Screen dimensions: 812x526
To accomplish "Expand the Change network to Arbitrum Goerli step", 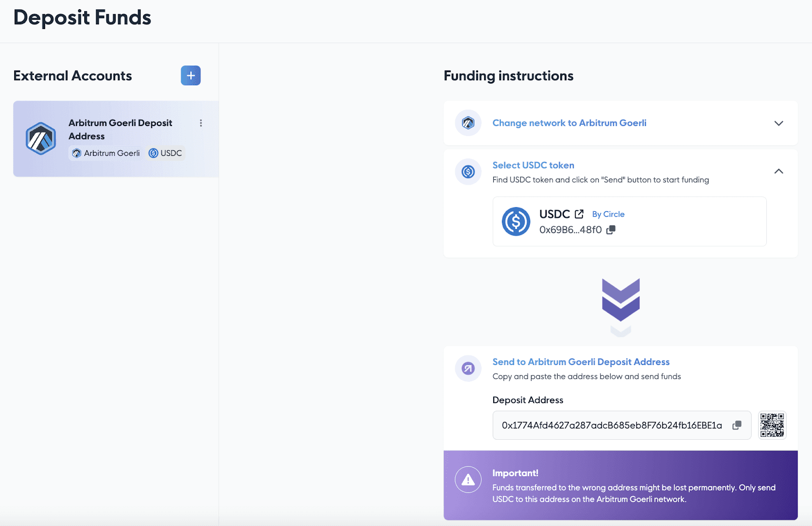I will pos(779,123).
